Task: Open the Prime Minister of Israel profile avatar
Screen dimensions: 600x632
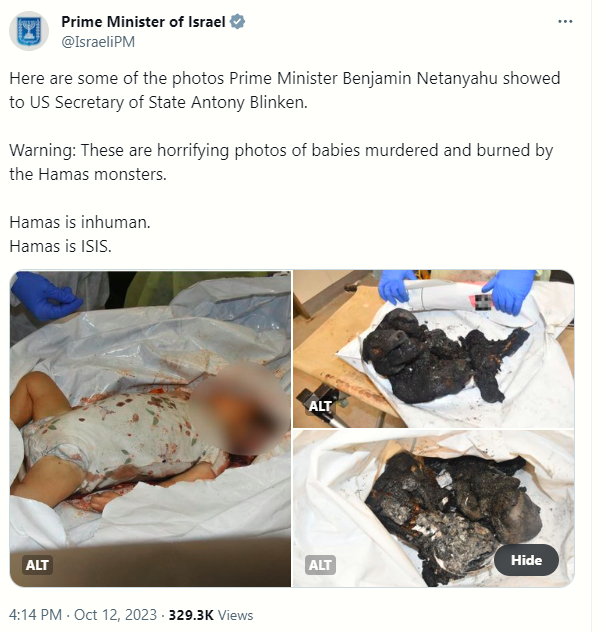Action: [29, 31]
